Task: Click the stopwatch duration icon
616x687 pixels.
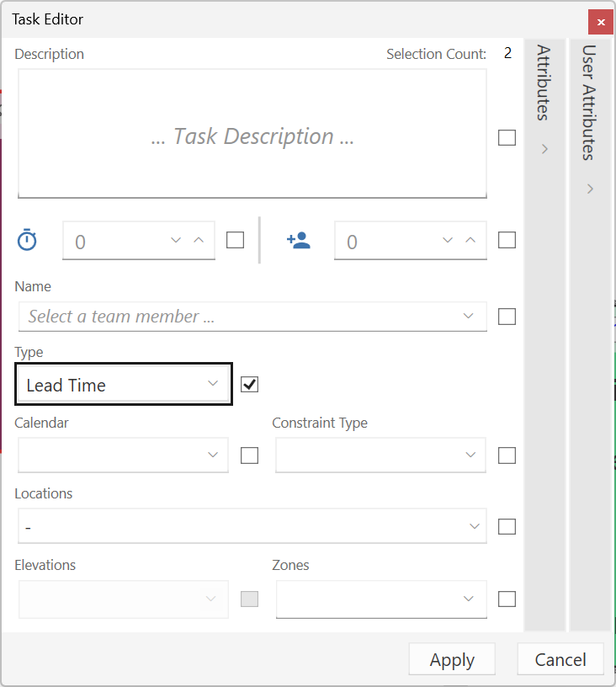Action: click(28, 240)
